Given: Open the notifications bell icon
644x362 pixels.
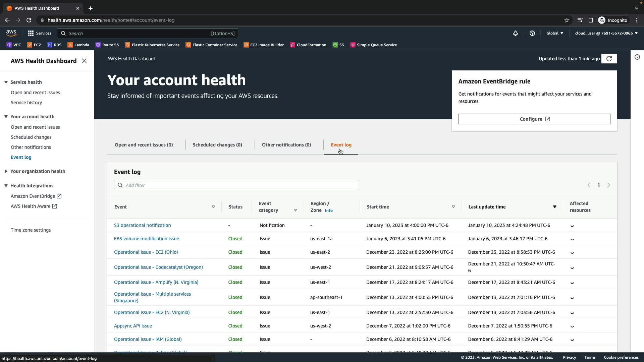Looking at the screenshot, I should click(515, 33).
